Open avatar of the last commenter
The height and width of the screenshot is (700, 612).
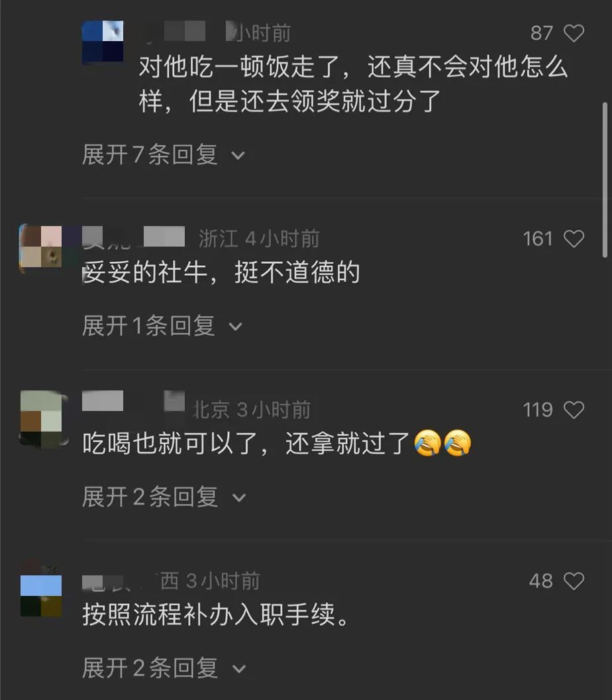41,595
